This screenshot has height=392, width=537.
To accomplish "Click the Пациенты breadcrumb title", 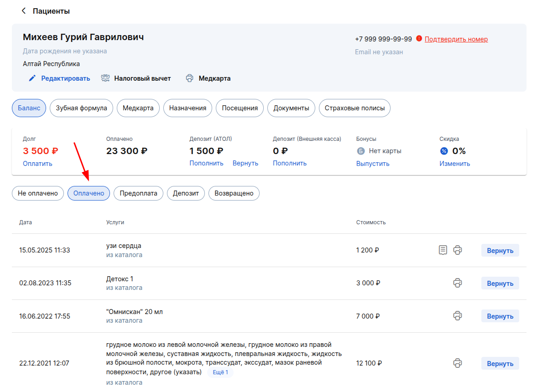I will pos(52,11).
